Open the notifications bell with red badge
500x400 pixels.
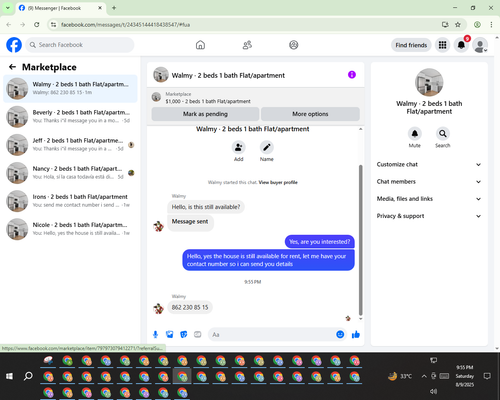click(x=461, y=45)
